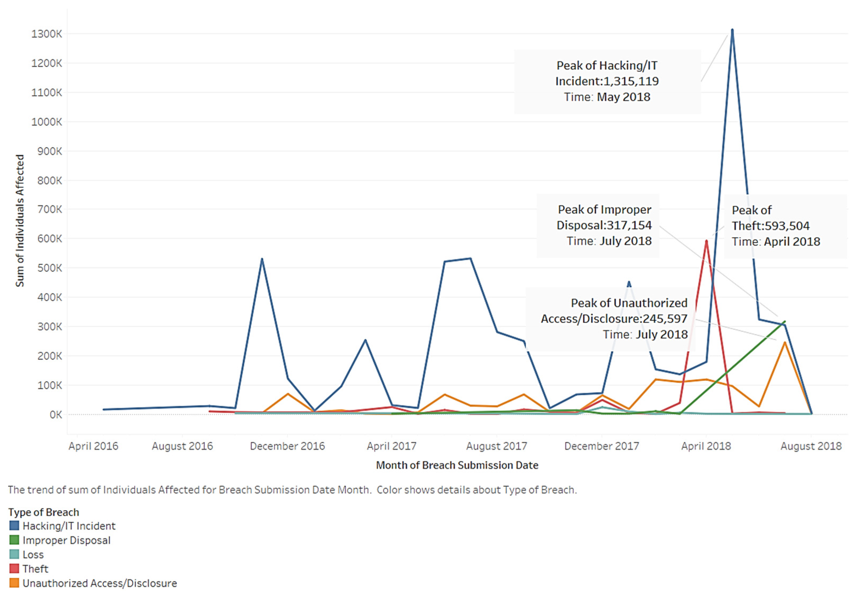The height and width of the screenshot is (597, 868).
Task: Select the teal Loss legend swatch
Action: [x=14, y=554]
